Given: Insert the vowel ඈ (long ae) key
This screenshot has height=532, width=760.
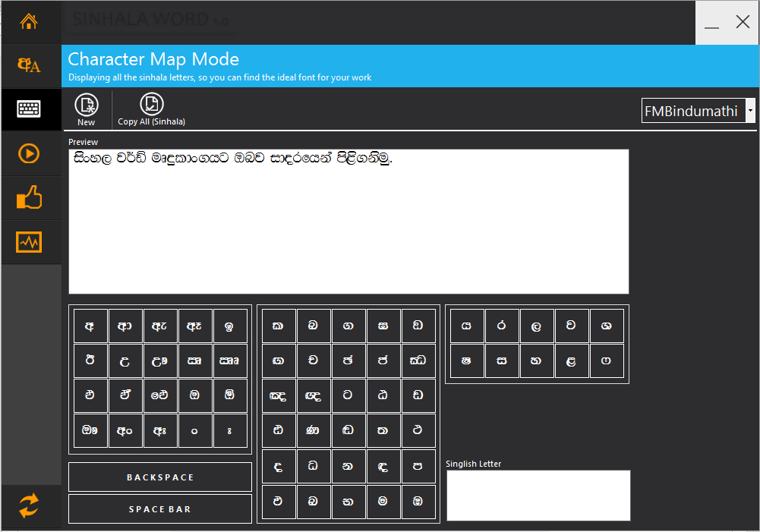Looking at the screenshot, I should click(195, 326).
